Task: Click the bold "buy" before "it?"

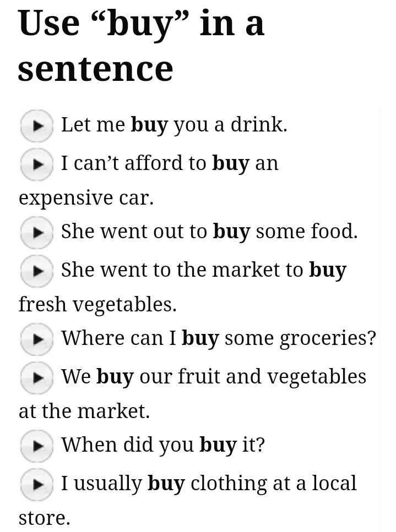Action: coord(218,445)
